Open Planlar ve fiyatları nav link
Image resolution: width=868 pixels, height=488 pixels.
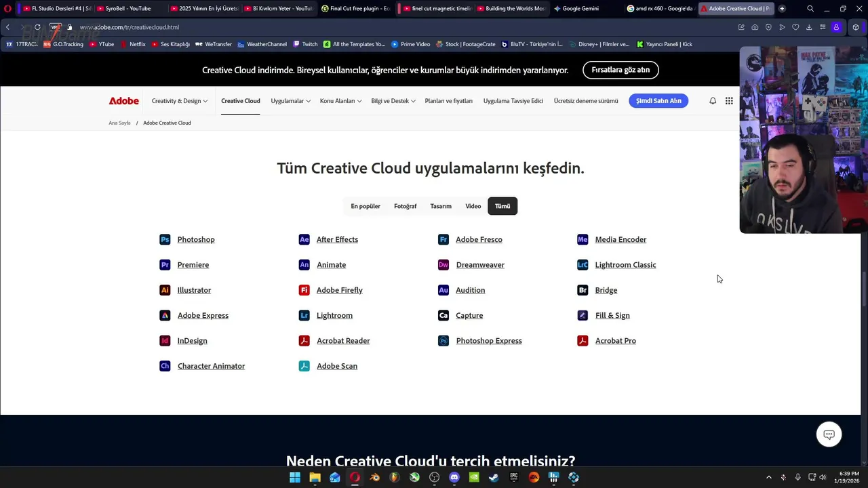point(449,101)
